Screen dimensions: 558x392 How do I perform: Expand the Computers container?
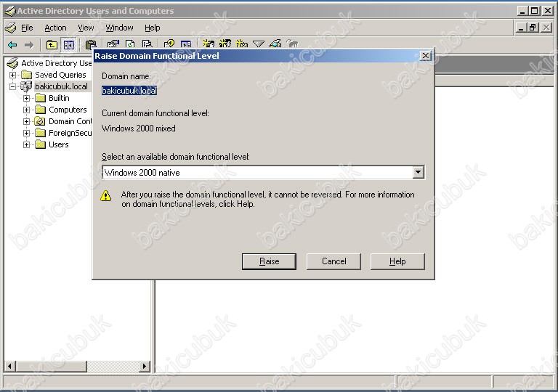[x=26, y=110]
